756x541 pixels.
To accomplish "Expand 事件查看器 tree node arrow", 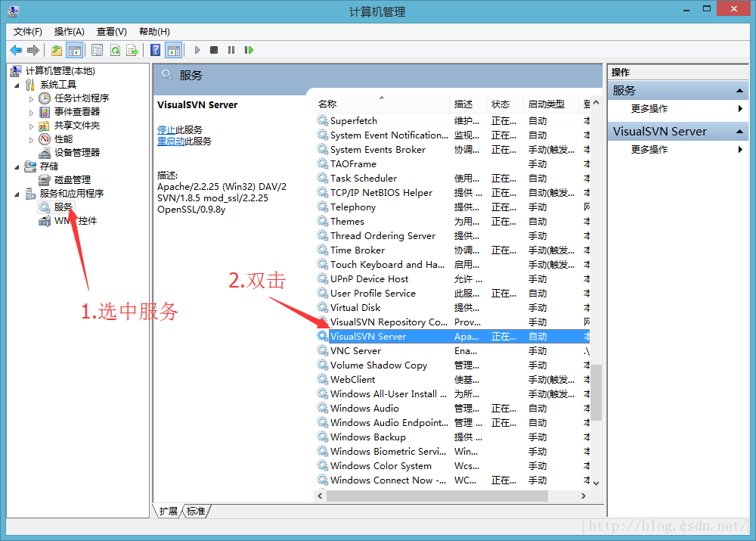I will click(x=31, y=113).
